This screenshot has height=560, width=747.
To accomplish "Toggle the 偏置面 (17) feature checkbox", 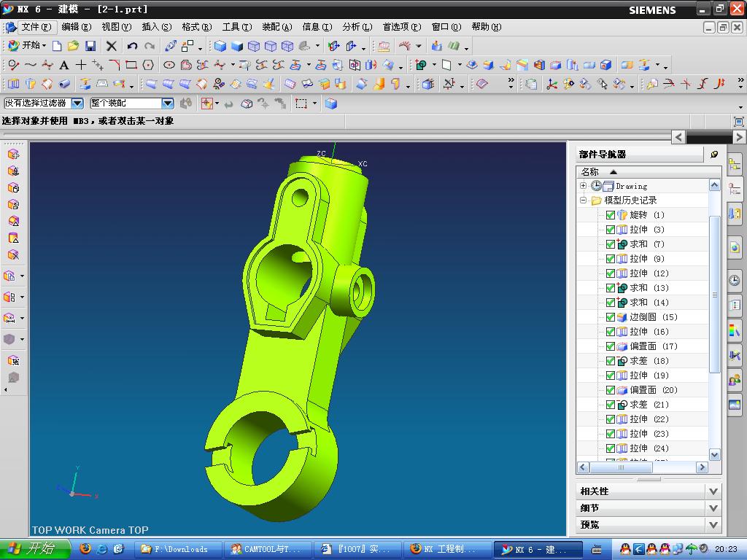I will tap(611, 346).
